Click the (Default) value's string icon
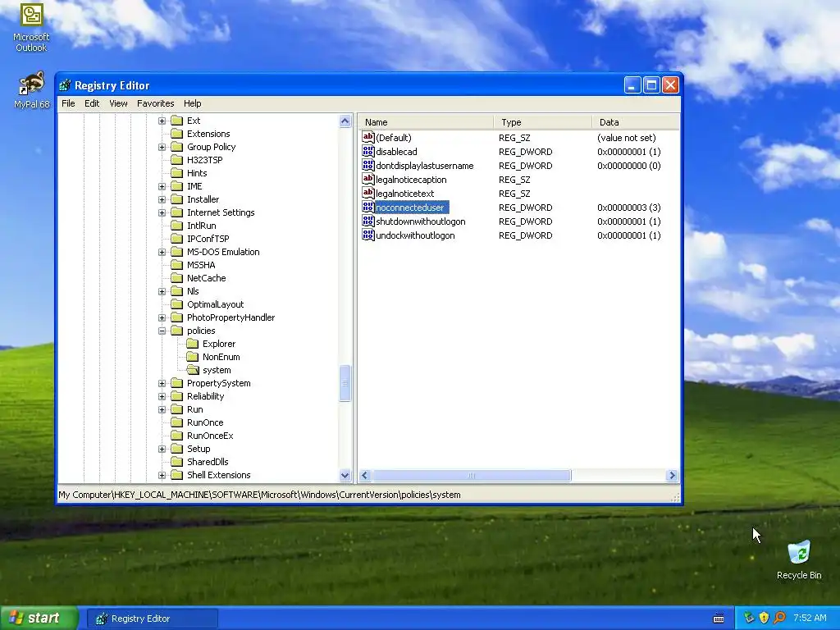Image resolution: width=840 pixels, height=630 pixels. [x=368, y=138]
